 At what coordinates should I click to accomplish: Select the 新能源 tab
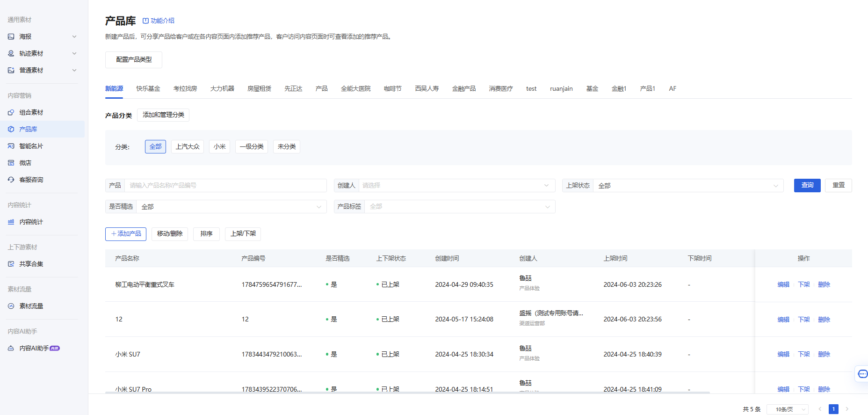point(114,88)
